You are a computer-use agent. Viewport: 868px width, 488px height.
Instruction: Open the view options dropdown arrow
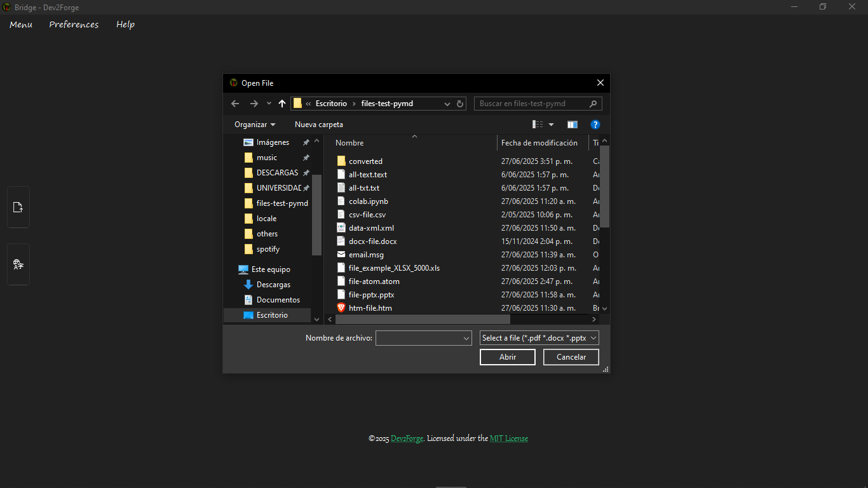pyautogui.click(x=551, y=125)
